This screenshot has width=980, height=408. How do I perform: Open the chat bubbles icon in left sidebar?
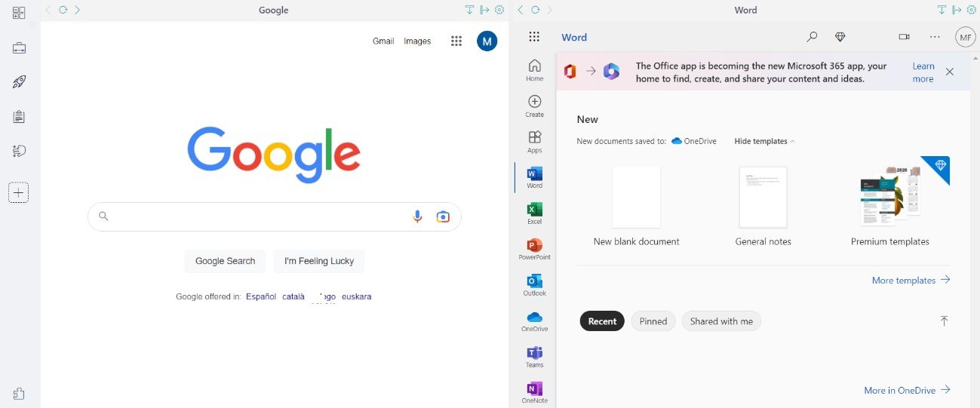(19, 152)
